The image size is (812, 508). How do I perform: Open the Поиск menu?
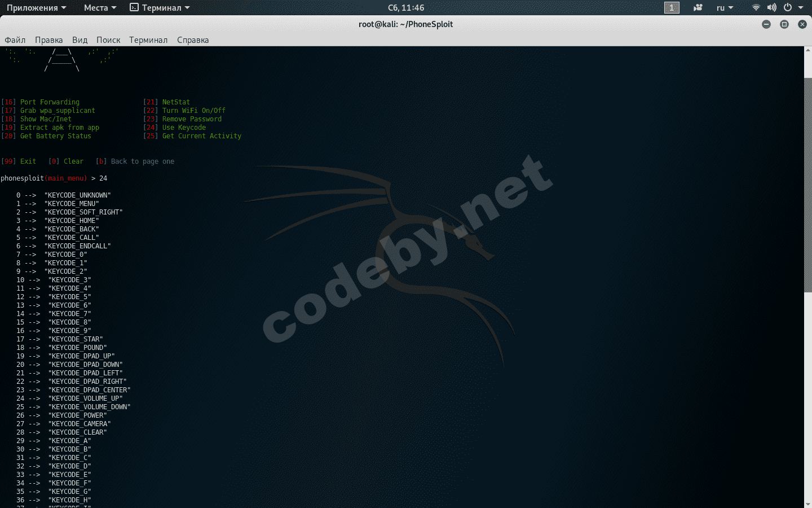pos(108,40)
